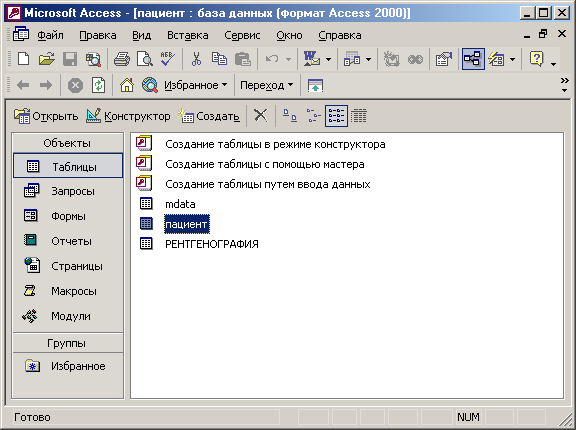
Task: Open the Сервис menu
Action: pos(242,35)
